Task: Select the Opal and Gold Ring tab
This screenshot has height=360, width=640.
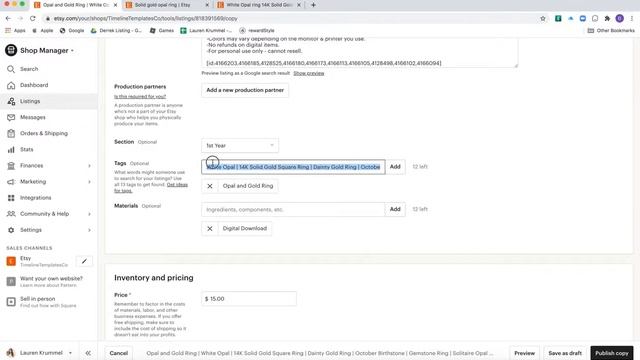Action: (x=75, y=5)
